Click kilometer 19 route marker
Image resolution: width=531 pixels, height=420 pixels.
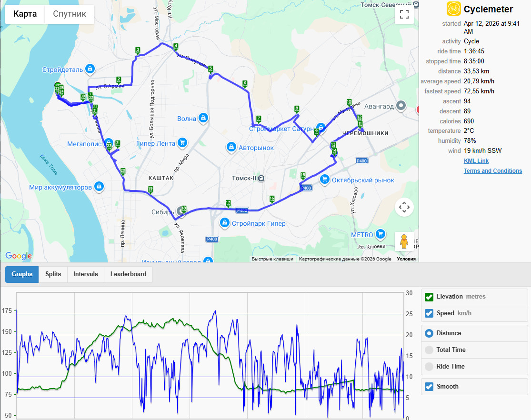(150, 190)
